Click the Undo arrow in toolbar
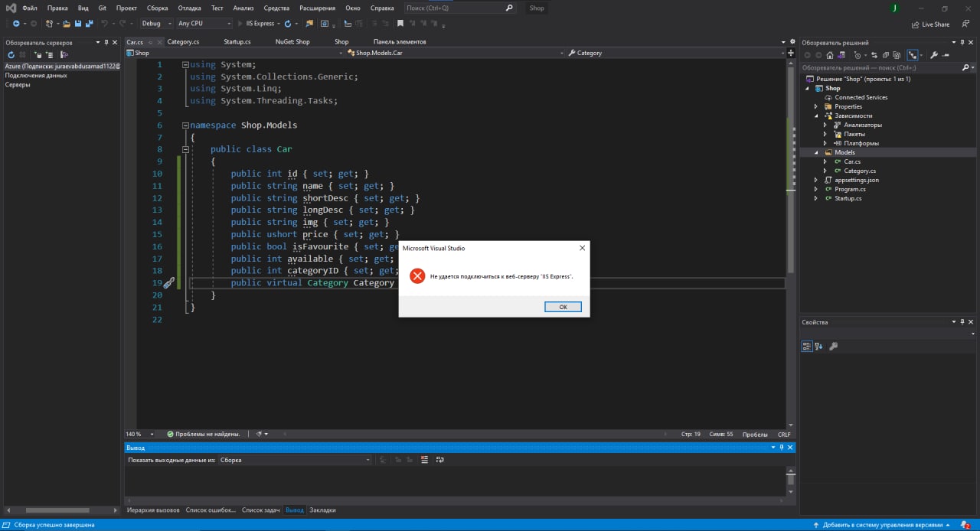980x531 pixels. tap(104, 24)
